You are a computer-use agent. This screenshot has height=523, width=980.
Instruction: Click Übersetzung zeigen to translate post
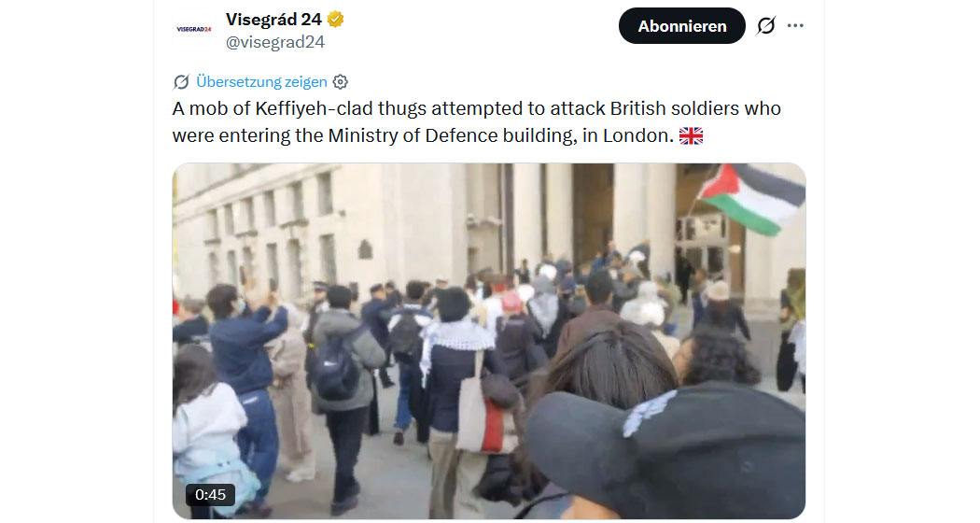click(261, 82)
